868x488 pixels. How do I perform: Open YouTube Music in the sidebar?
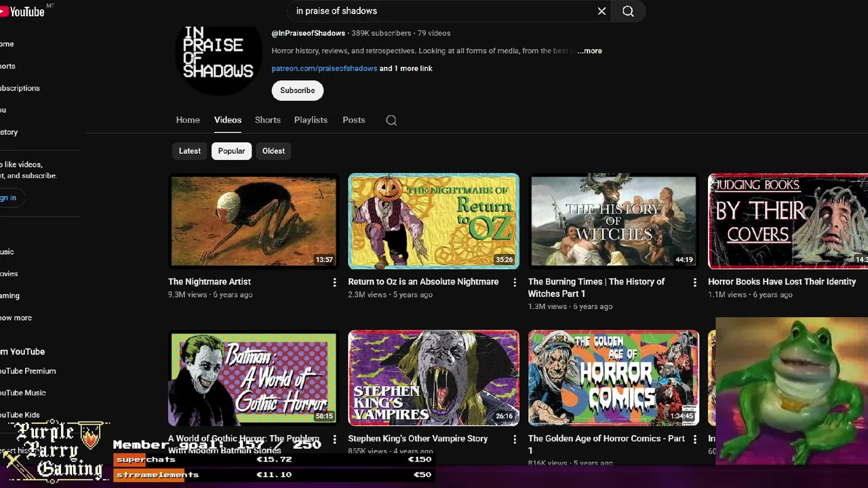click(x=23, y=392)
